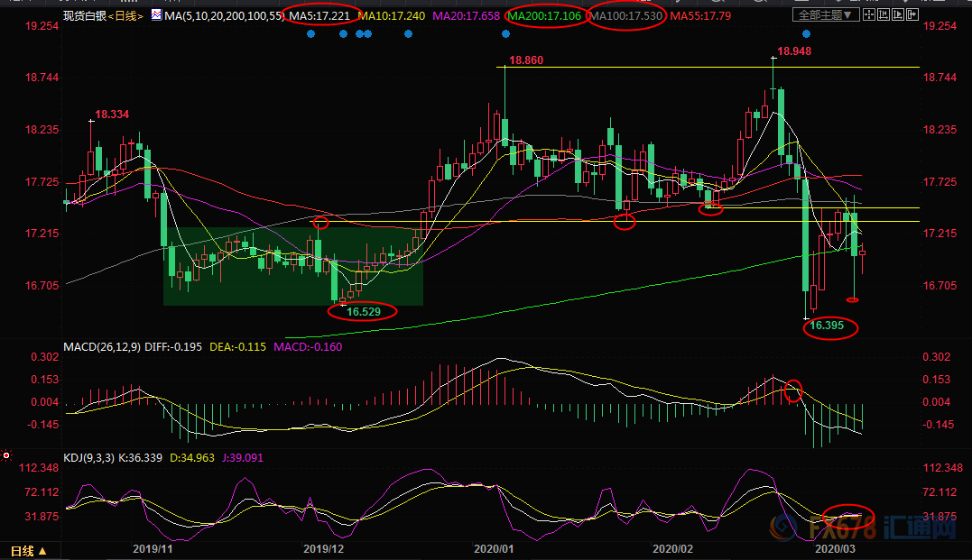
Task: Click the MA200:17.106 green legend value
Action: [x=543, y=16]
